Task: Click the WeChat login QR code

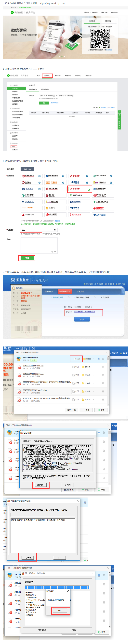Action: click(x=100, y=38)
